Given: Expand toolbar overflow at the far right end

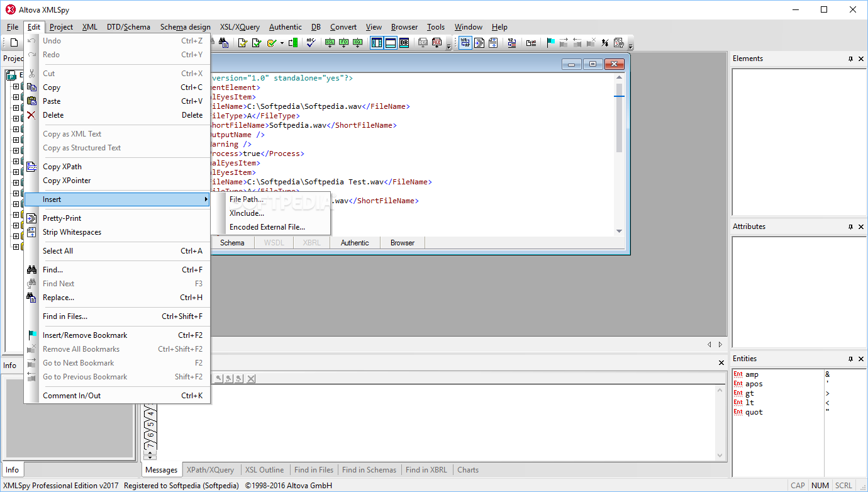Looking at the screenshot, I should click(x=630, y=46).
